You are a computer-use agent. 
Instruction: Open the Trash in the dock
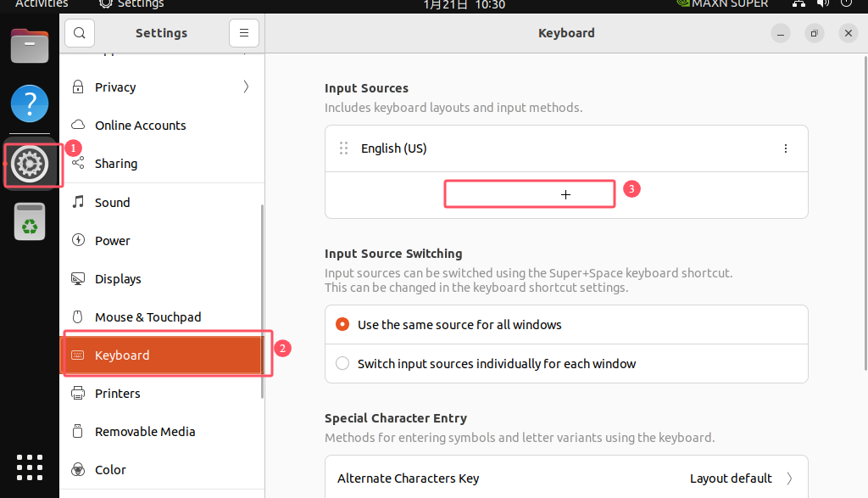point(30,221)
